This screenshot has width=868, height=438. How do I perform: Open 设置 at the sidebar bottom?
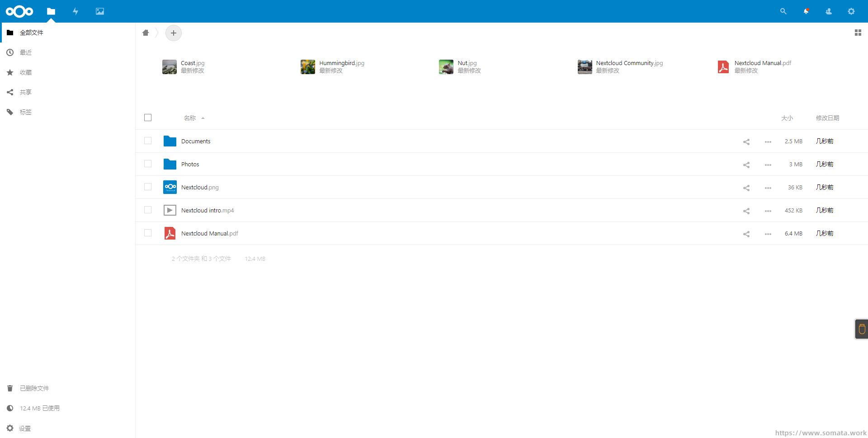click(x=68, y=428)
